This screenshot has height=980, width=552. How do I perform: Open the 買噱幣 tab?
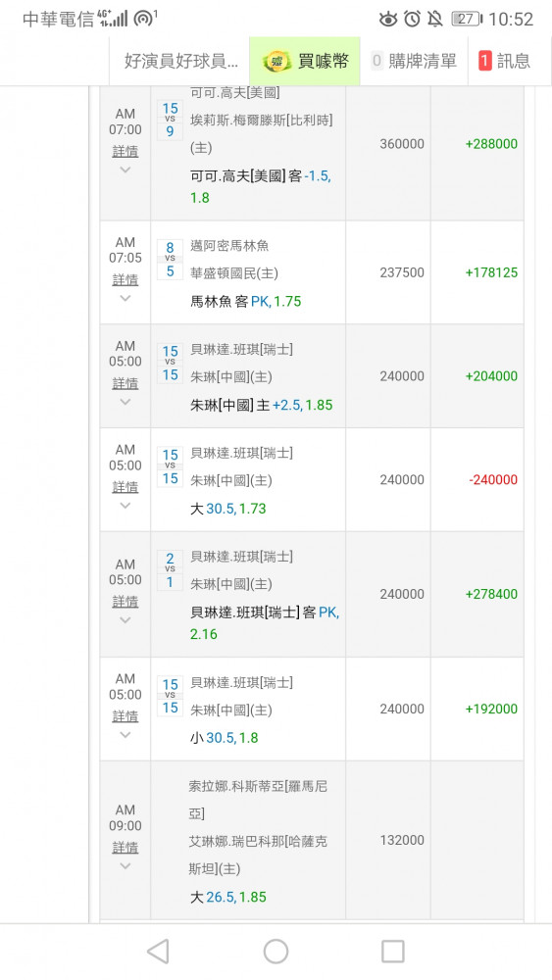pyautogui.click(x=305, y=61)
